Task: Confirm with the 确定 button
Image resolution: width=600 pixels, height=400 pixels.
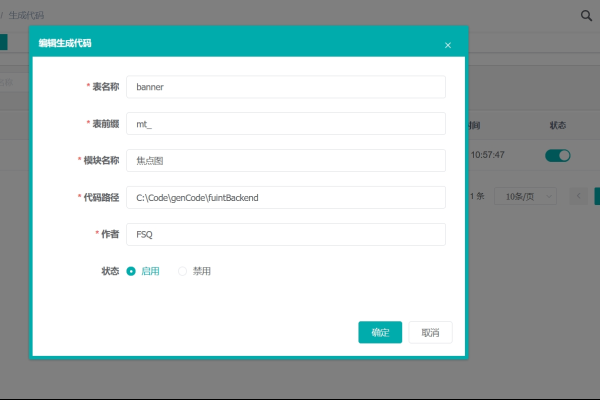Action: tap(380, 332)
